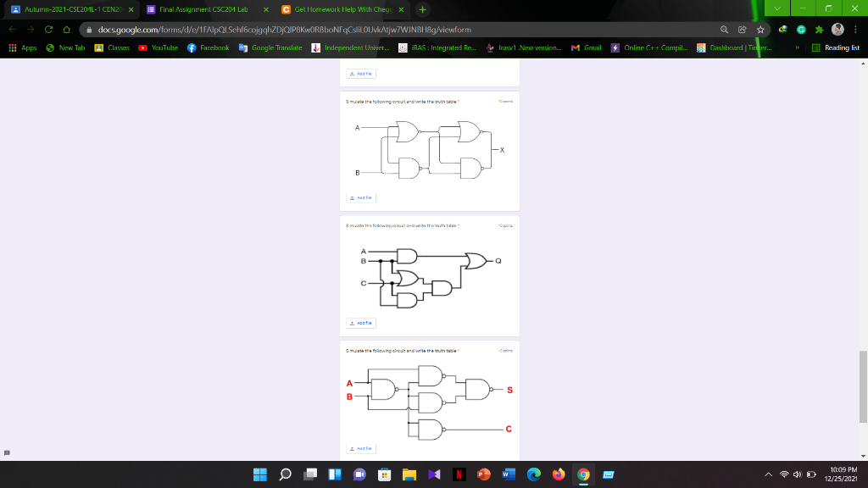Go back to the previous page
The height and width of the screenshot is (488, 868).
tap(13, 30)
